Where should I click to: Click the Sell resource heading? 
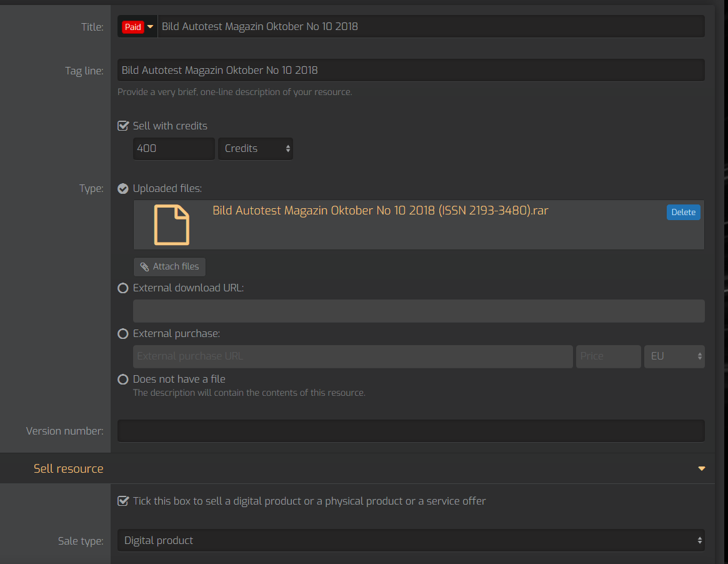[68, 469]
